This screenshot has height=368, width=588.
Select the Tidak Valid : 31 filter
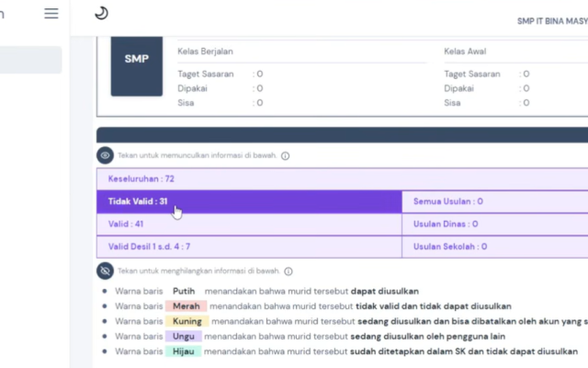249,201
